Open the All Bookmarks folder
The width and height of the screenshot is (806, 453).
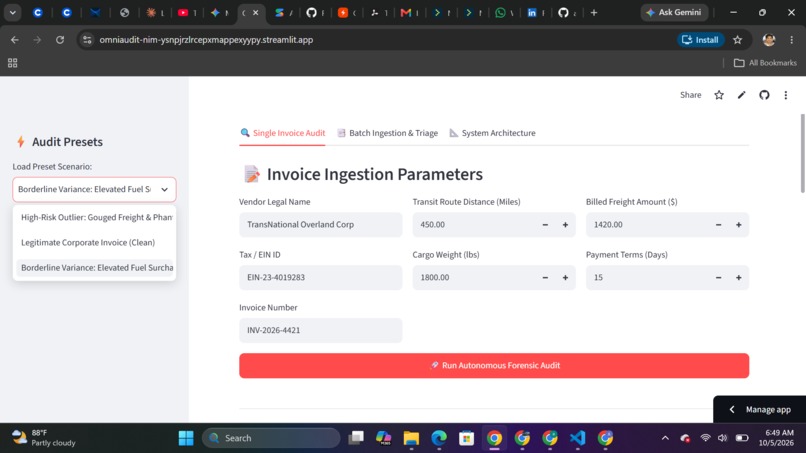[x=765, y=63]
